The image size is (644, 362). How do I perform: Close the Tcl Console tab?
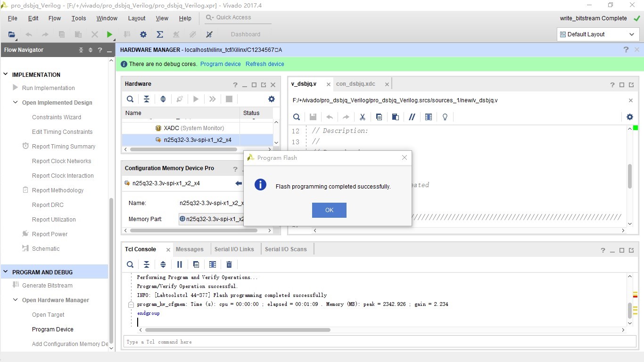point(168,250)
